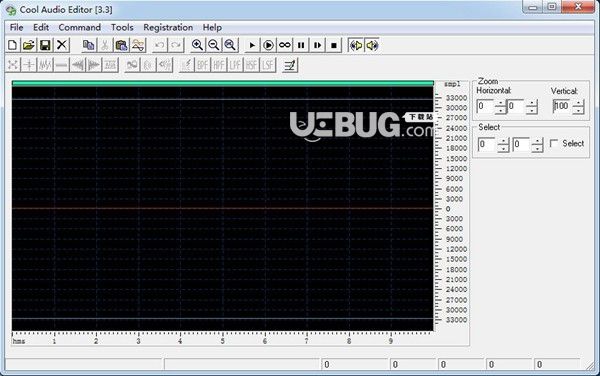Click the circled Play selection button
The width and height of the screenshot is (600, 376).
click(268, 45)
